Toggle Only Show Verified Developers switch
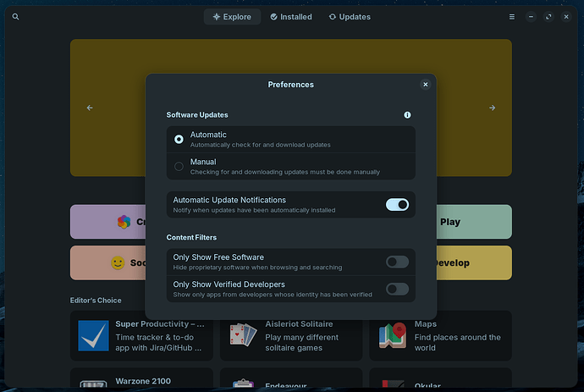The height and width of the screenshot is (392, 584). 397,289
